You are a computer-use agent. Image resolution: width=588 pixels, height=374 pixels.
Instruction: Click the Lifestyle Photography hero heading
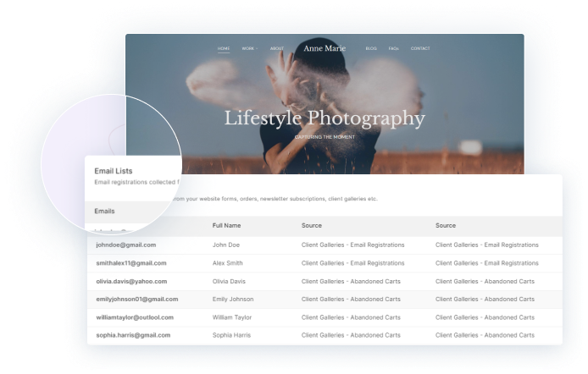click(x=325, y=118)
